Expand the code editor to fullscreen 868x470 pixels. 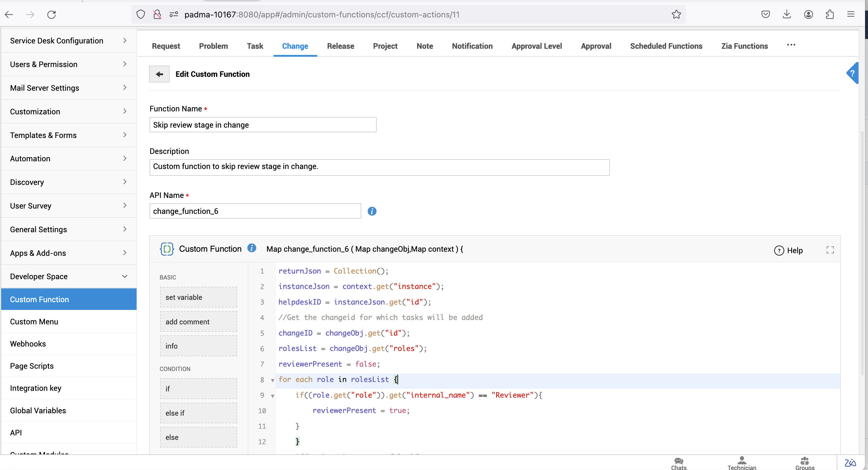pos(830,250)
